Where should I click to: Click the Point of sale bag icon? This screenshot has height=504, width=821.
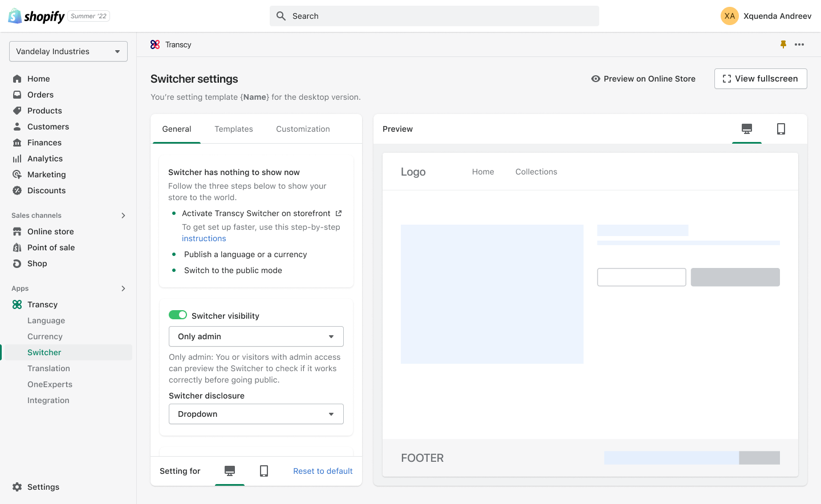click(x=17, y=247)
